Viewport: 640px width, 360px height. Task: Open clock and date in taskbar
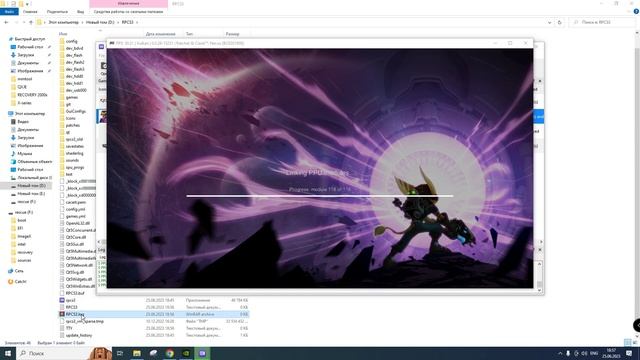point(611,353)
